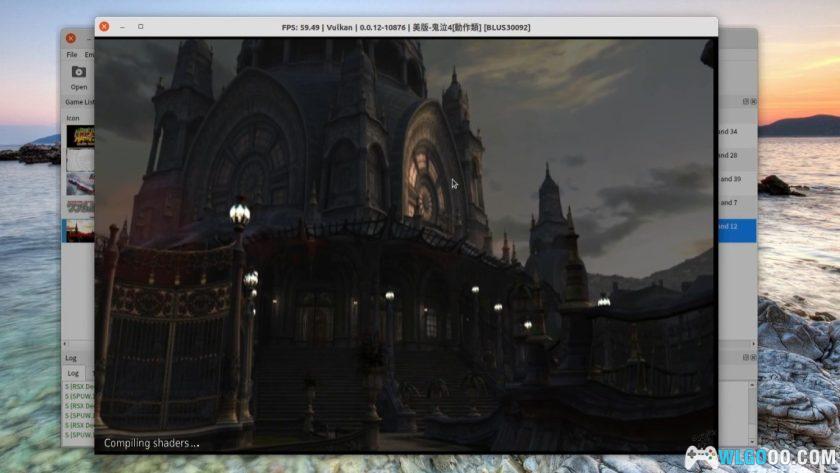This screenshot has height=473, width=840.
Task: Click the game list row ending 'and 28'
Action: point(737,155)
